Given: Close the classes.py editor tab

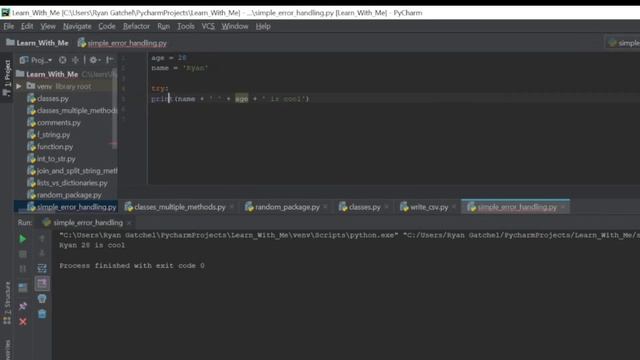Looking at the screenshot, I should (x=386, y=207).
